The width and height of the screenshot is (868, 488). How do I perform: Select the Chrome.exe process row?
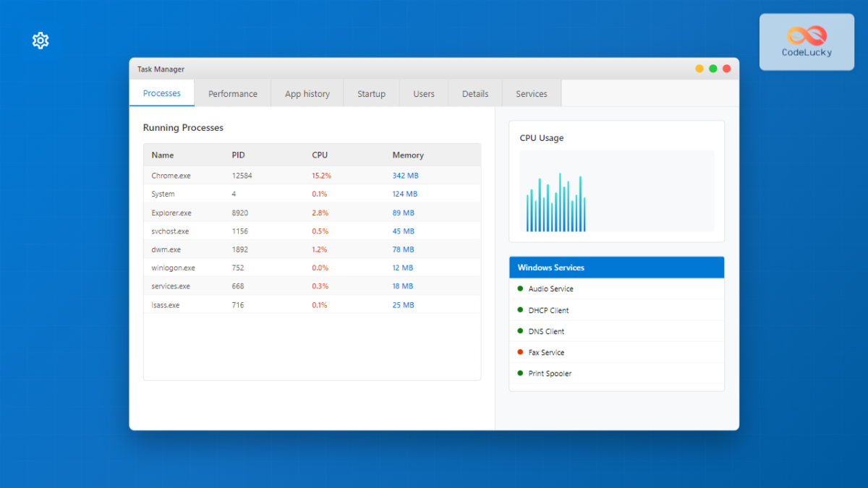coord(312,176)
